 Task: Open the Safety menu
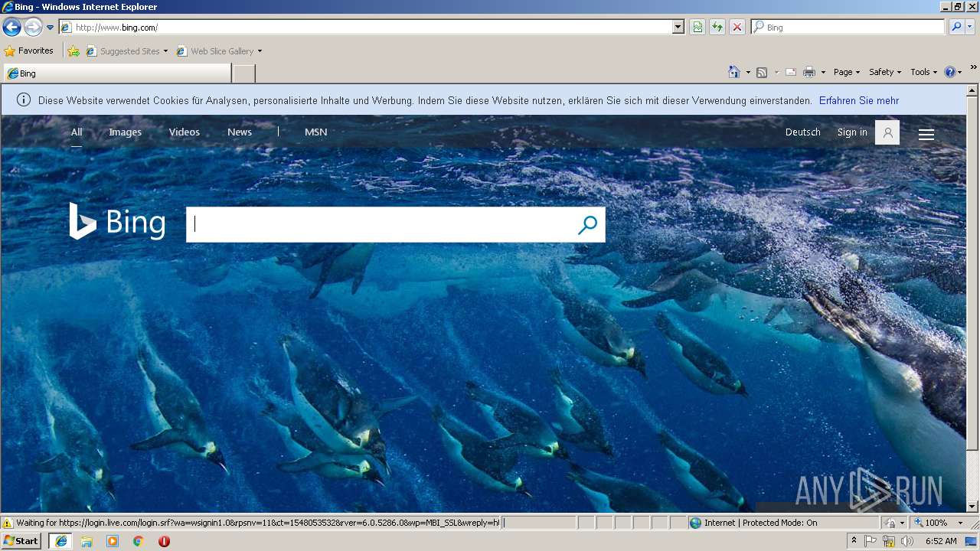(x=885, y=72)
